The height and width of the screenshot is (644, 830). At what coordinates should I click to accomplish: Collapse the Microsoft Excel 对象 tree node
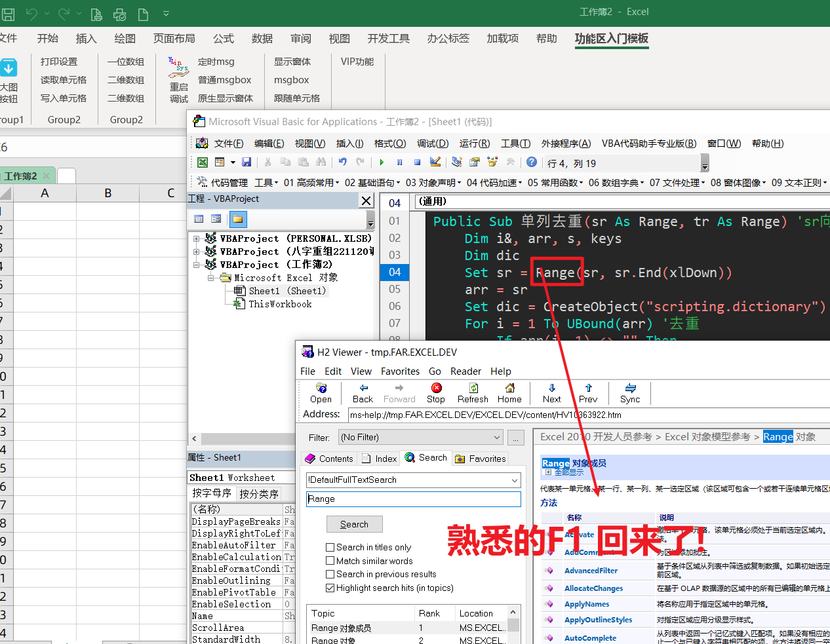coord(211,277)
